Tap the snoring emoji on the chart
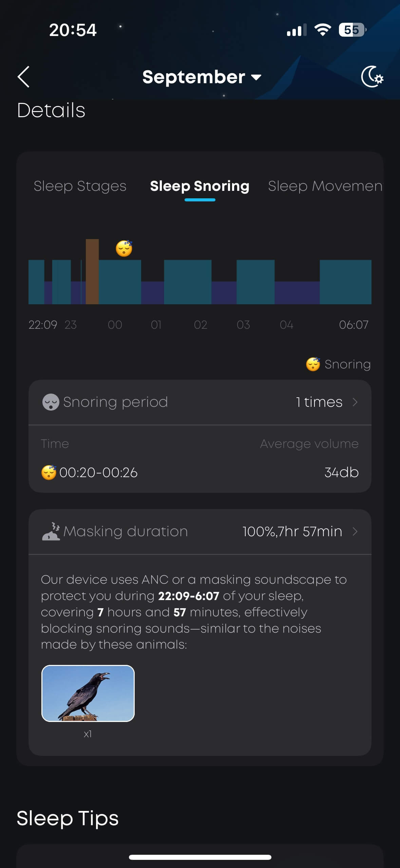Image resolution: width=400 pixels, height=868 pixels. coord(124,248)
